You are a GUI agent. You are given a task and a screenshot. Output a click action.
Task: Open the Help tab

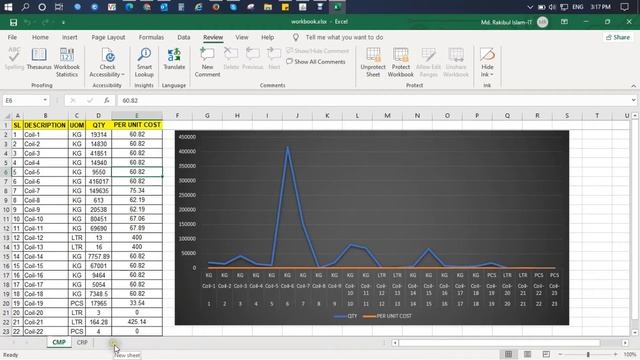tap(268, 37)
